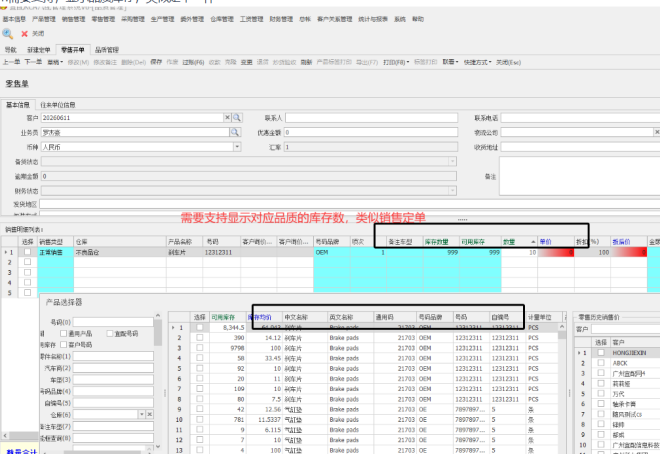660x454 pixels.
Task: Click the 变更 toolbar button
Action: (247, 62)
